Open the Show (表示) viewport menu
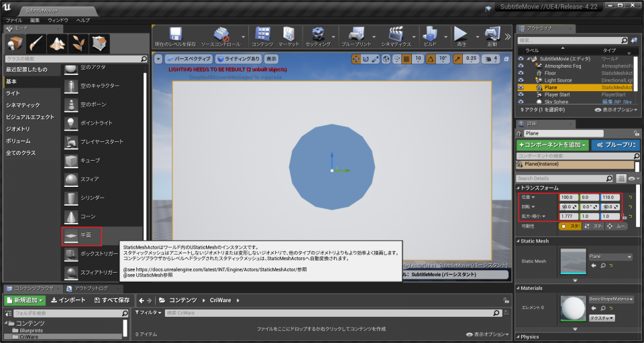Screen dimensions: 644x343 [x=271, y=59]
